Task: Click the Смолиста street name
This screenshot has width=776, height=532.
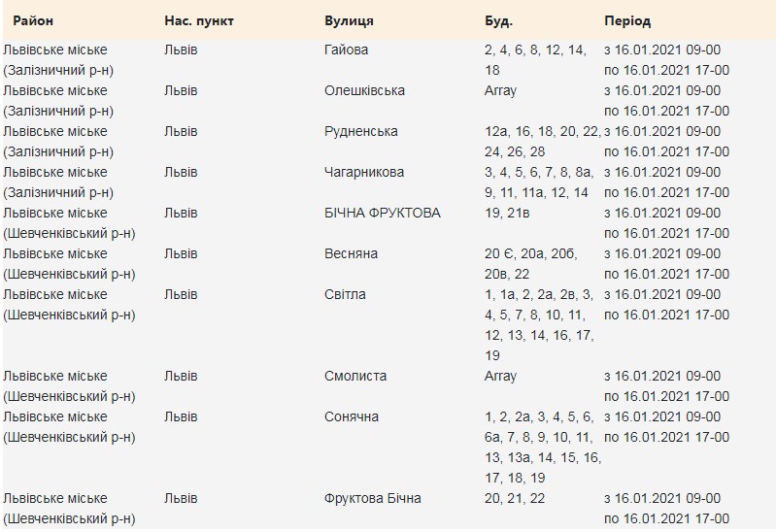Action: tap(355, 376)
